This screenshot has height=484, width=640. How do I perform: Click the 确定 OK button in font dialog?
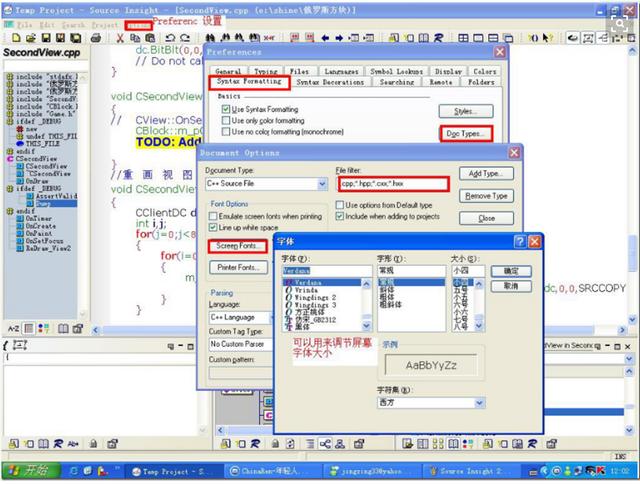511,271
